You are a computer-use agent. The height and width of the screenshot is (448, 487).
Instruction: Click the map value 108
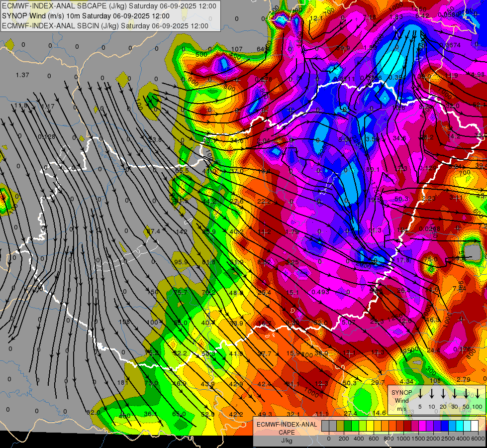[x=435, y=380]
